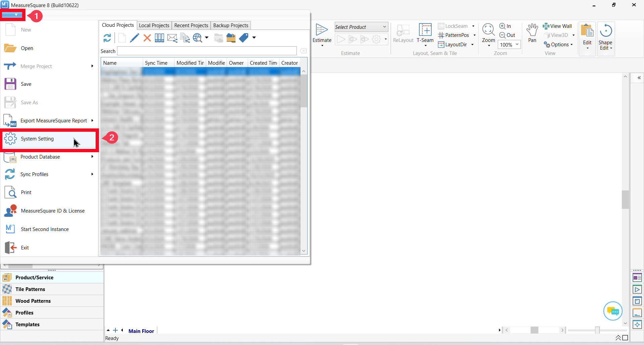Click the blue tag icon

[x=244, y=38]
